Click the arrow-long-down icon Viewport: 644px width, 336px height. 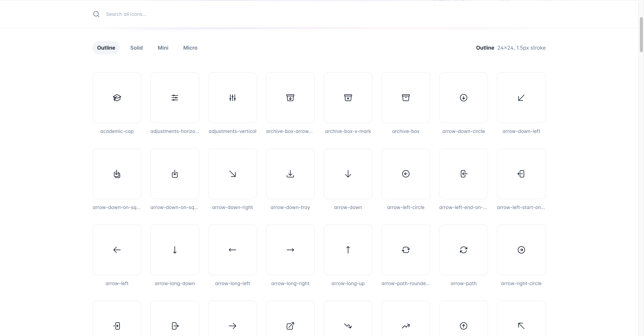(175, 250)
